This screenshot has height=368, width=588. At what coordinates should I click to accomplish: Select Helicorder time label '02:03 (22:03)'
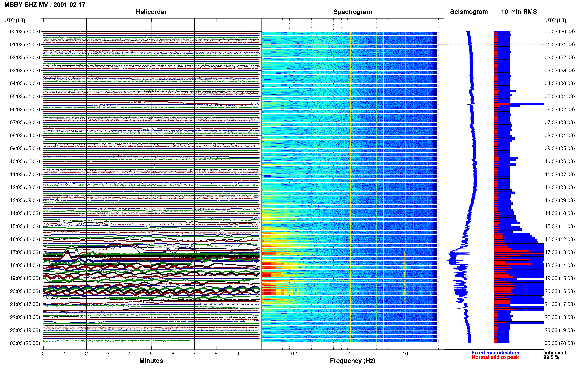coord(25,57)
